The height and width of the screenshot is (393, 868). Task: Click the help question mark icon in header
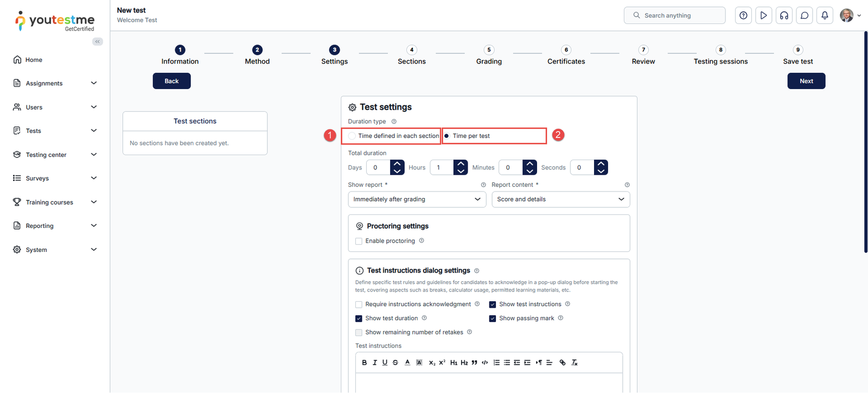tap(743, 16)
